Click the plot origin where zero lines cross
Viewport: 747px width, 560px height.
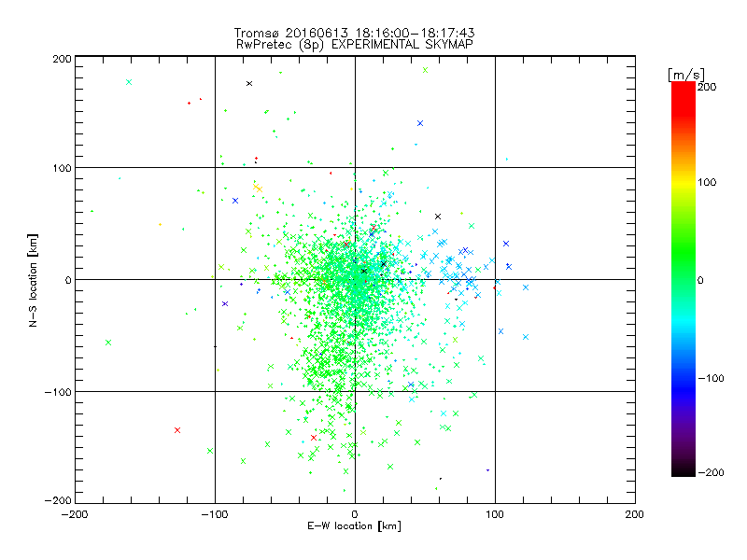pos(355,279)
